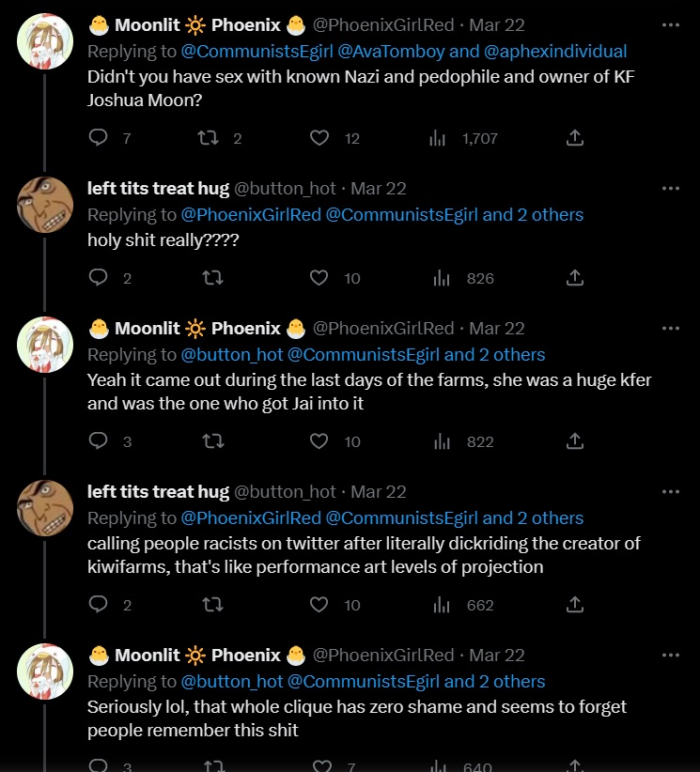Reply to the first Moonlit Phoenix tweet
700x772 pixels.
(x=98, y=137)
